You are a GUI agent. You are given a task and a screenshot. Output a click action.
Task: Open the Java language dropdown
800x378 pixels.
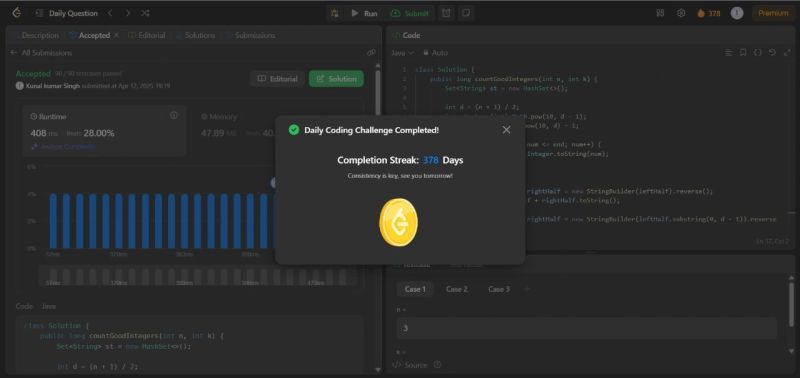tap(401, 53)
